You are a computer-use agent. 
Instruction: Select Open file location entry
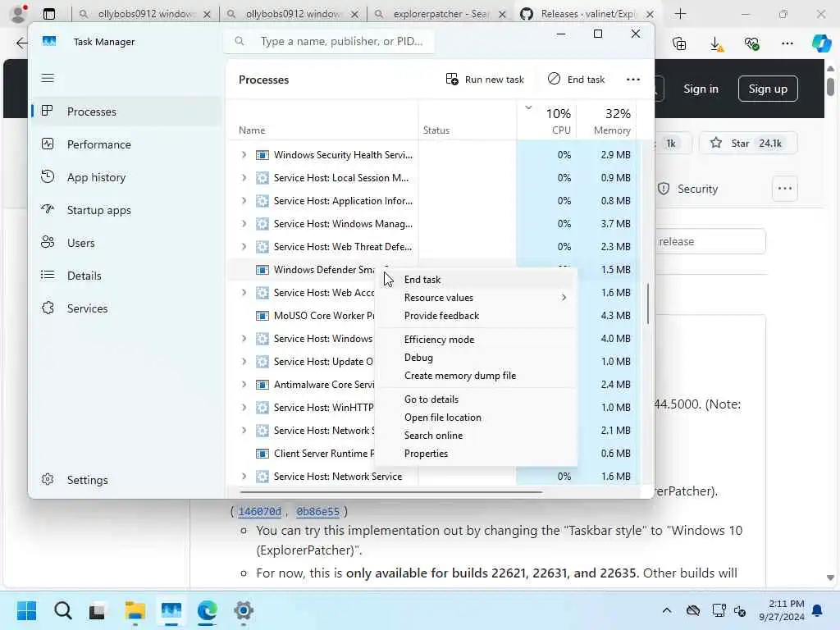477,418
